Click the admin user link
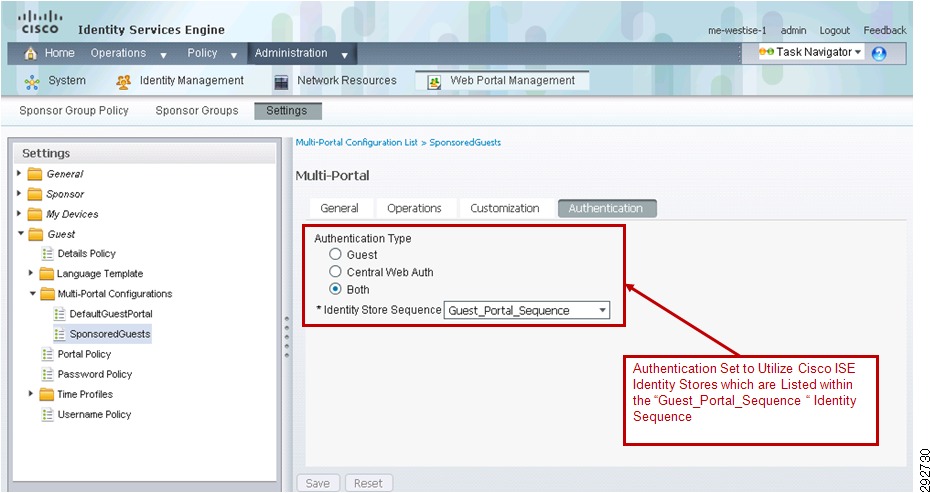The height and width of the screenshot is (493, 930). coord(793,30)
